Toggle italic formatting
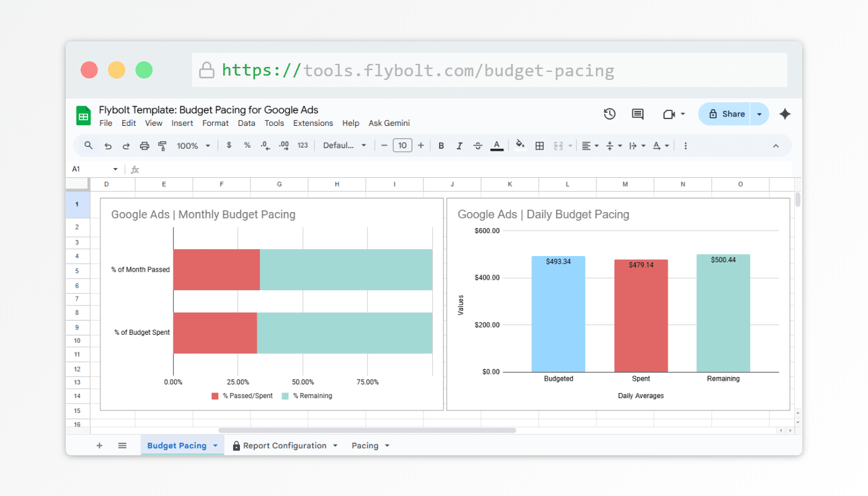The height and width of the screenshot is (496, 868). tap(459, 146)
